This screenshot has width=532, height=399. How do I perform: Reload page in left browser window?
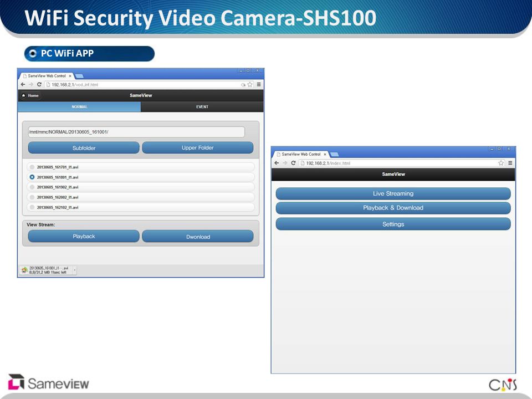coord(39,84)
